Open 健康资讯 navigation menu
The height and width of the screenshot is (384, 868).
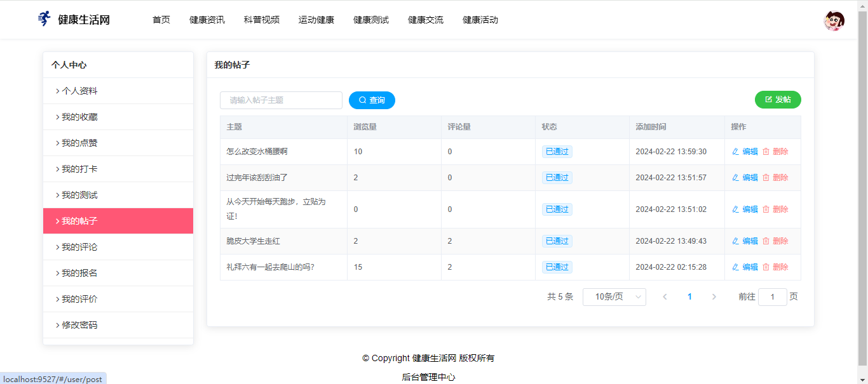point(207,20)
